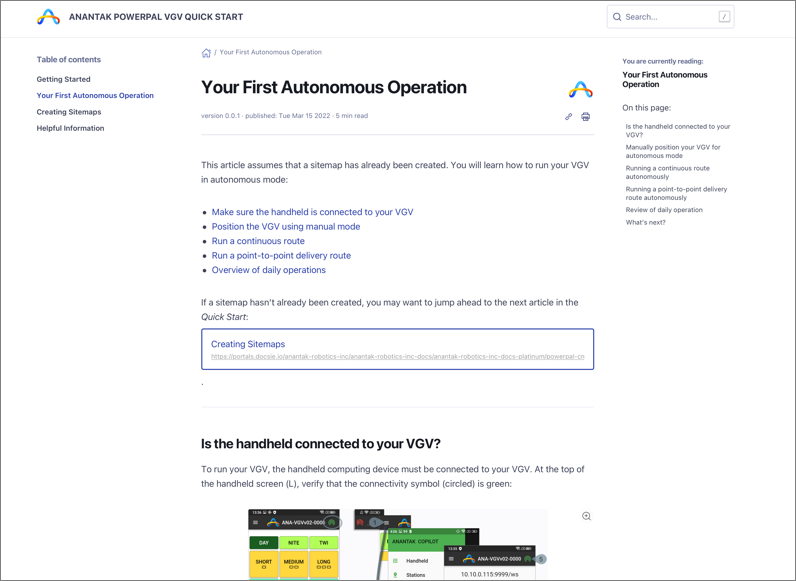Screen dimensions: 796x581
Task: Select Your First Autonomous Operation in the sidebar
Action: 95,95
